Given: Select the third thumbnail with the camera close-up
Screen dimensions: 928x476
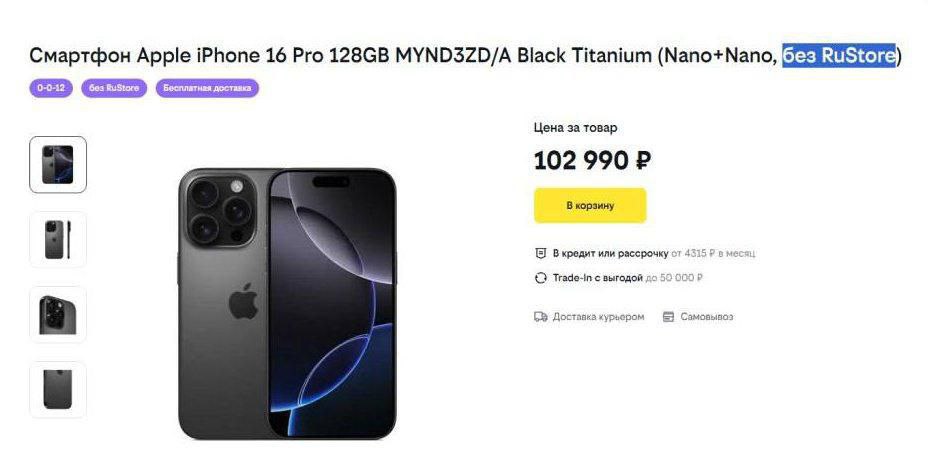Looking at the screenshot, I should click(x=58, y=315).
